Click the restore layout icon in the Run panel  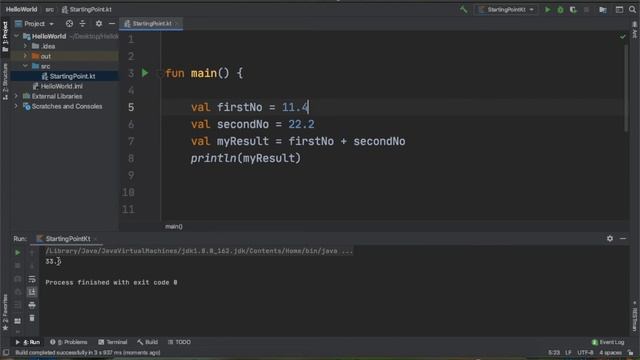[18, 321]
